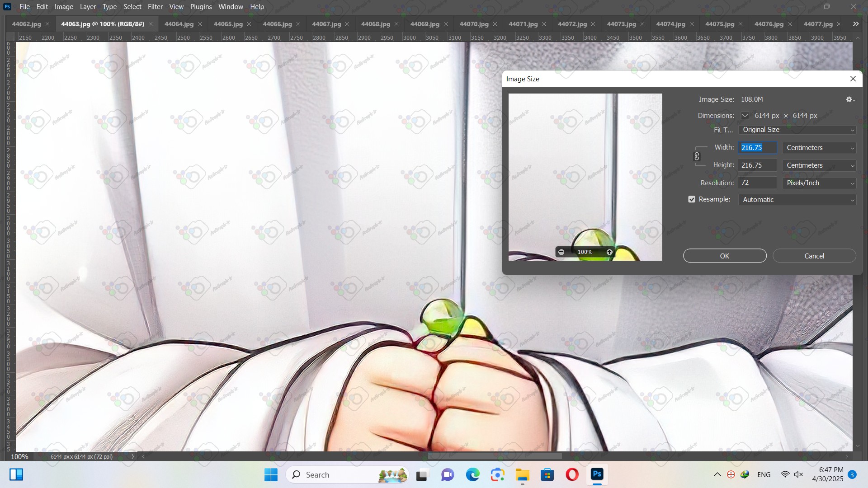868x488 pixels.
Task: Zoom in the Image Size preview
Action: (x=609, y=252)
